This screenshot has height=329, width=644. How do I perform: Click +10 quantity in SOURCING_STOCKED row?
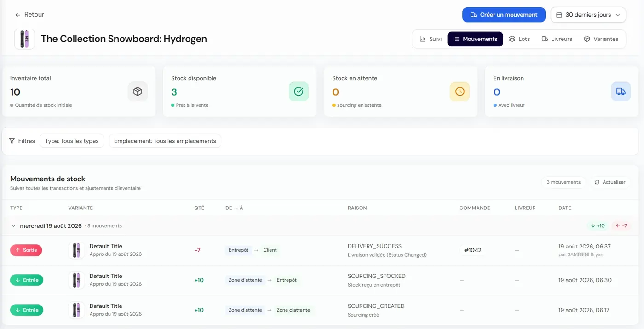(x=199, y=280)
